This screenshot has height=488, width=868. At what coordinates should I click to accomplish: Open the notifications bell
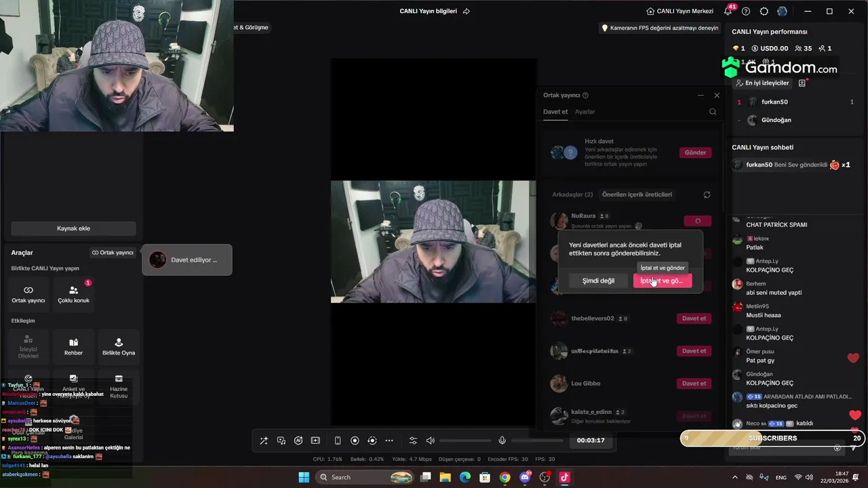(728, 11)
